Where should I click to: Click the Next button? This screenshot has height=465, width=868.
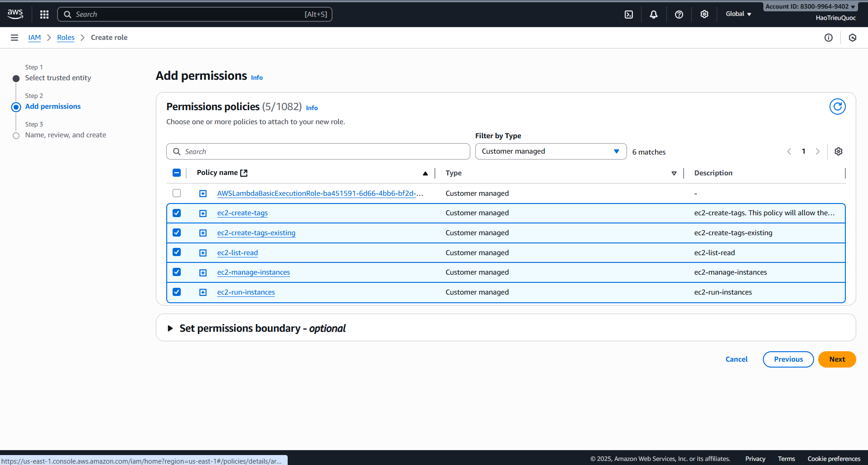837,359
